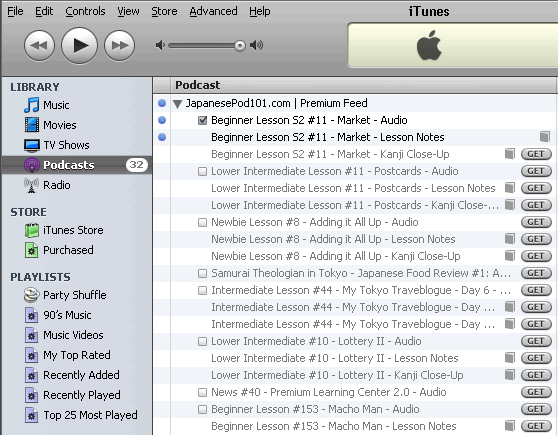The image size is (558, 435).
Task: Click blue dot beside Market - Audio episode
Action: click(x=162, y=120)
